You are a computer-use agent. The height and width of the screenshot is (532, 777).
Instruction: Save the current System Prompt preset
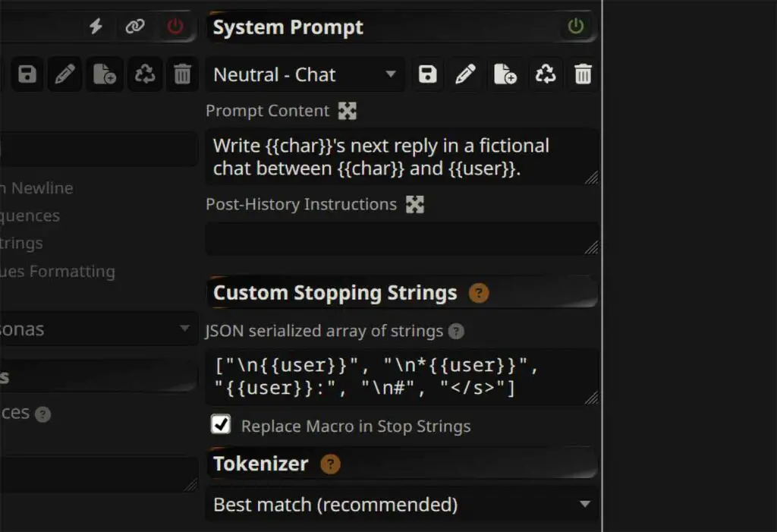click(427, 74)
